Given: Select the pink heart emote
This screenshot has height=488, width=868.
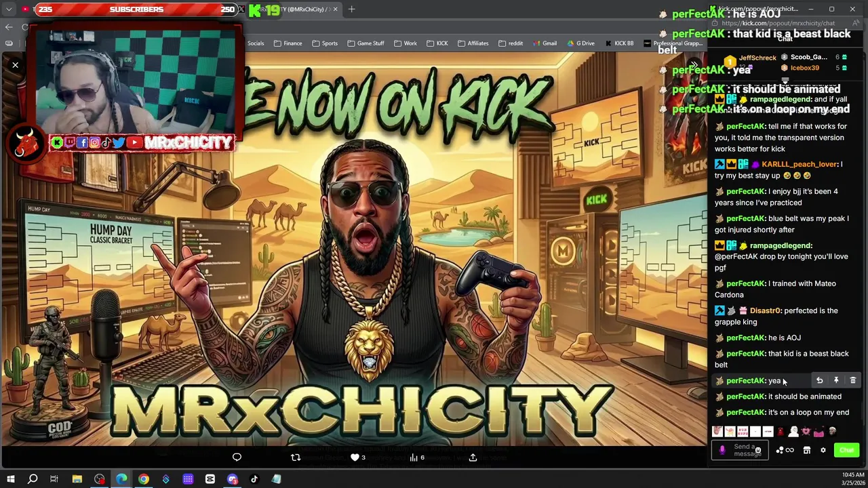Looking at the screenshot, I should click(x=806, y=432).
